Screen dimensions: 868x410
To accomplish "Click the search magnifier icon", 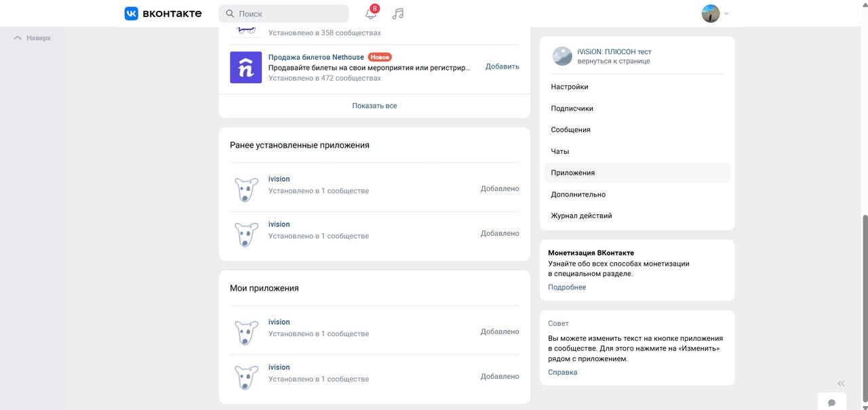I will (x=230, y=14).
